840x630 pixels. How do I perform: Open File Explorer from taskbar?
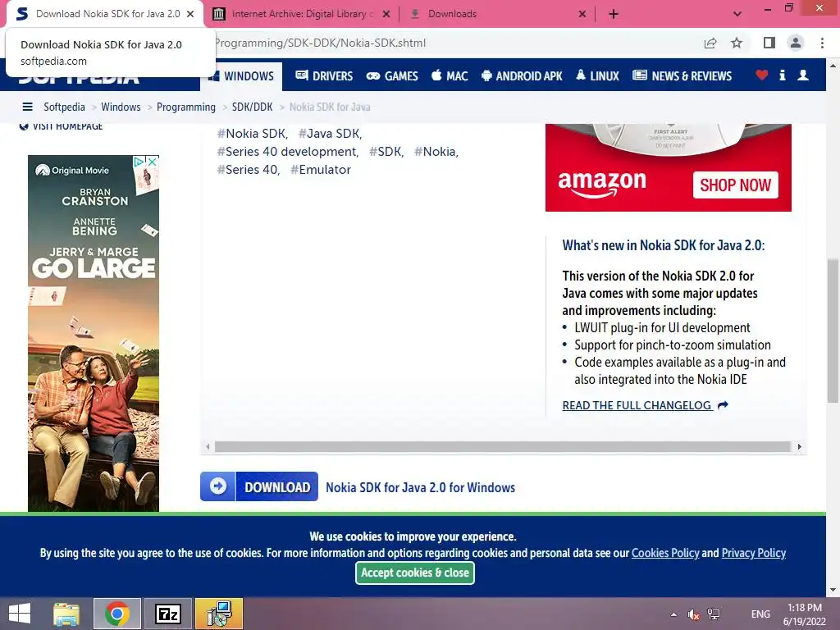(66, 614)
